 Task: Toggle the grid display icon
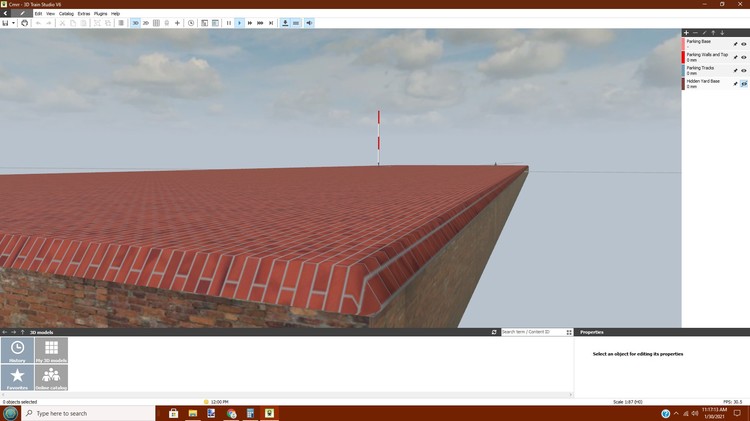tap(156, 23)
